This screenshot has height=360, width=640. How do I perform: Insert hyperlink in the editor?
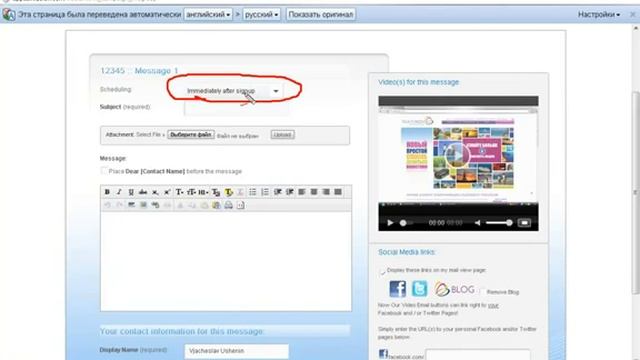coord(155,205)
